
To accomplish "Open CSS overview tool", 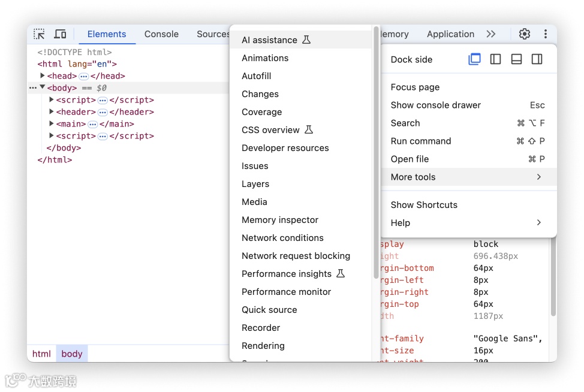I will pyautogui.click(x=301, y=130).
